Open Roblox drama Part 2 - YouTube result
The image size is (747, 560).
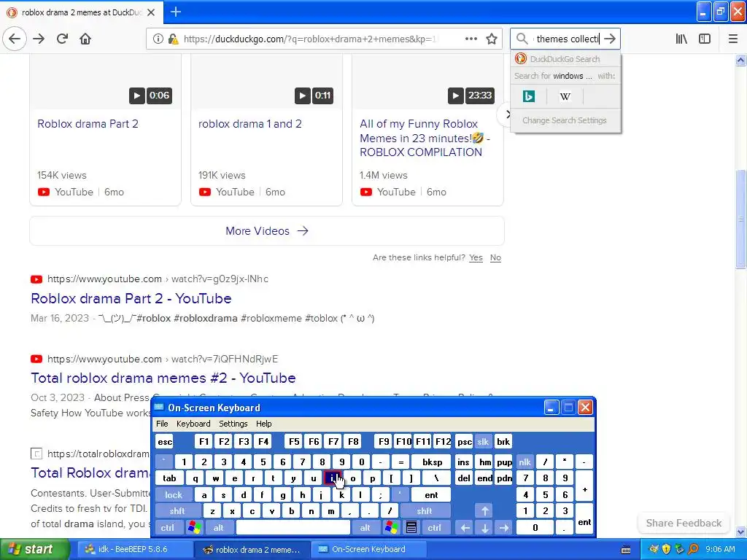click(131, 298)
